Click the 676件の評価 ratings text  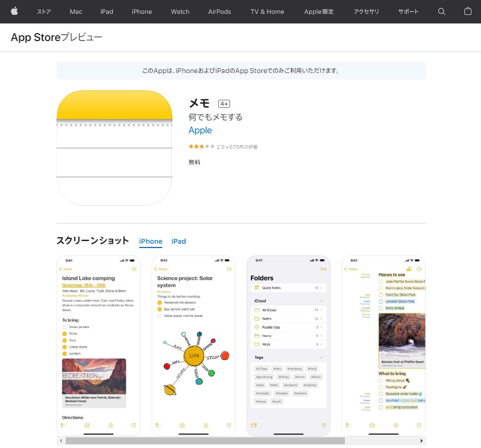coord(243,147)
